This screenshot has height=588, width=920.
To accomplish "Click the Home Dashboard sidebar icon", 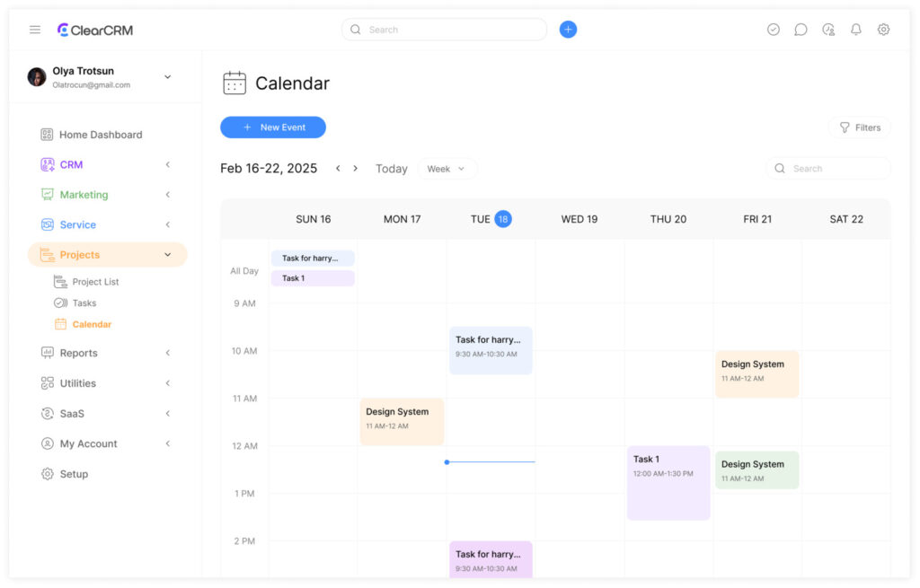I will click(48, 135).
